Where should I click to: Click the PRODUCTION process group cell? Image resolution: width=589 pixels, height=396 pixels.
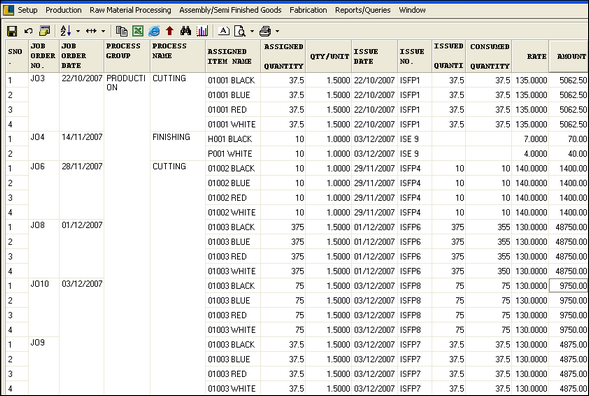point(127,233)
